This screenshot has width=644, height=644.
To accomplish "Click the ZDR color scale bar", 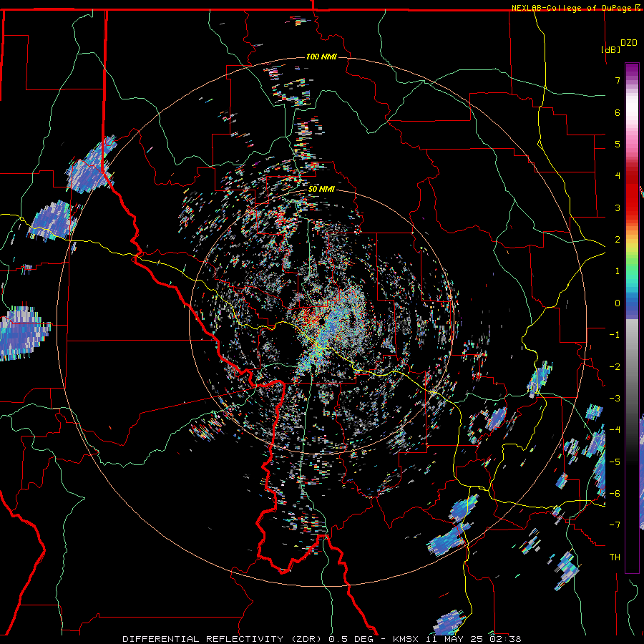I will [x=632, y=318].
